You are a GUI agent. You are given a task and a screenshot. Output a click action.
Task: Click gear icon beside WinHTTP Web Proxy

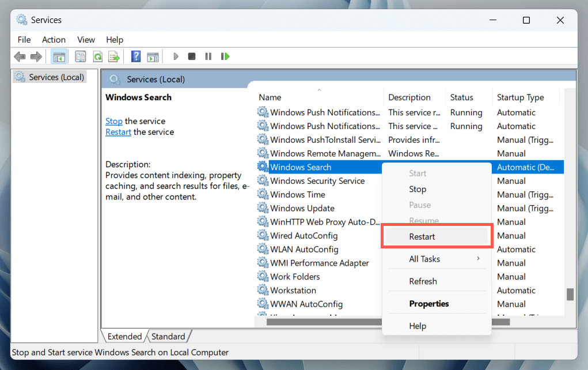263,222
